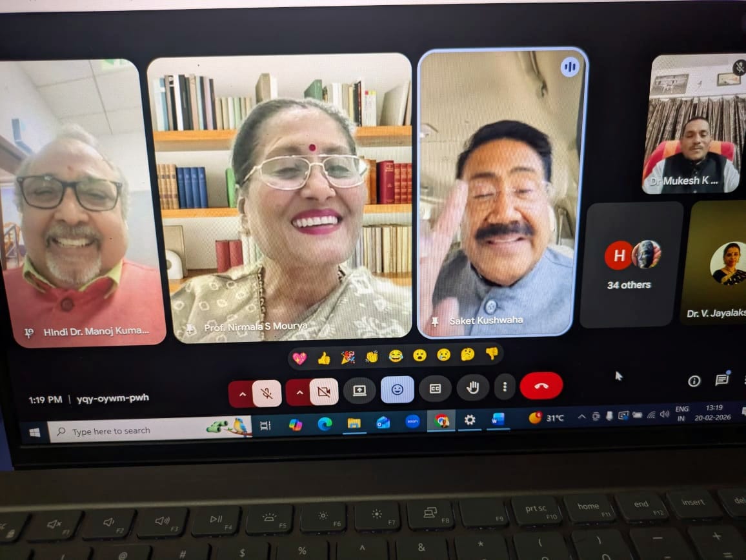Expand audio settings arrow beside microphone
Screen dimensions: 746x560
click(x=241, y=394)
